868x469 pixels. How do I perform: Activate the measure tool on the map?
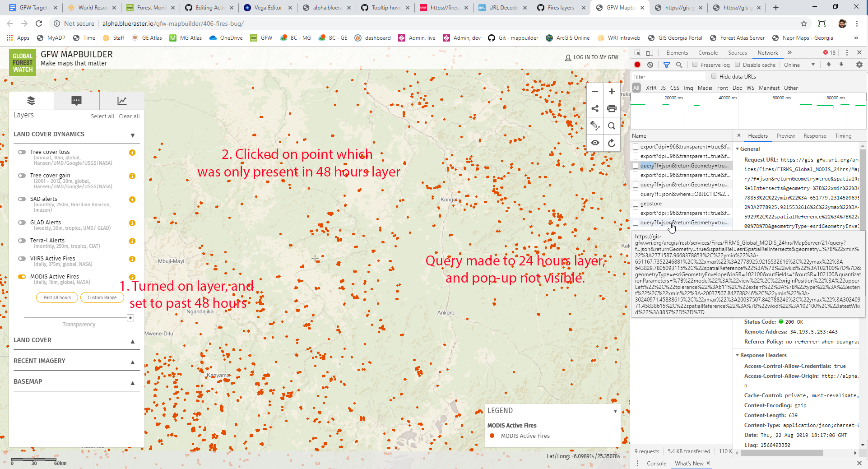[594, 125]
